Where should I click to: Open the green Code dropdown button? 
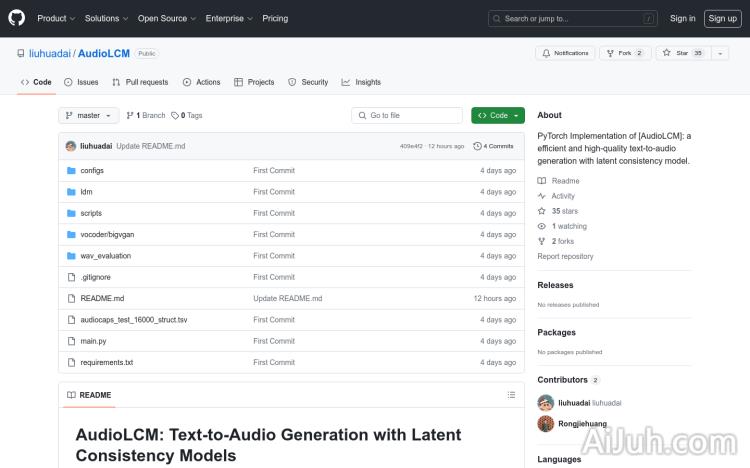pos(497,115)
